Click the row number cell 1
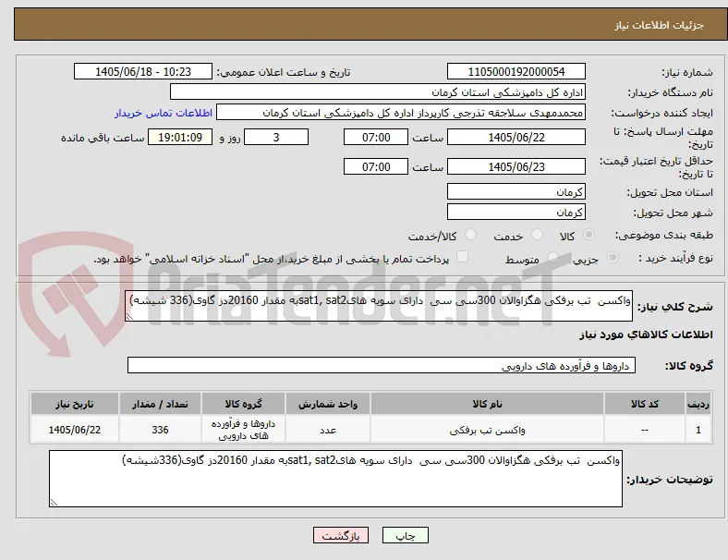The width and height of the screenshot is (728, 560). (698, 430)
